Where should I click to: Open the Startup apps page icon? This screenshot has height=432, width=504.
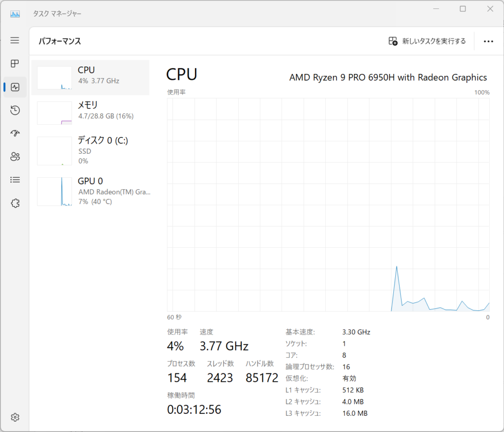click(15, 133)
